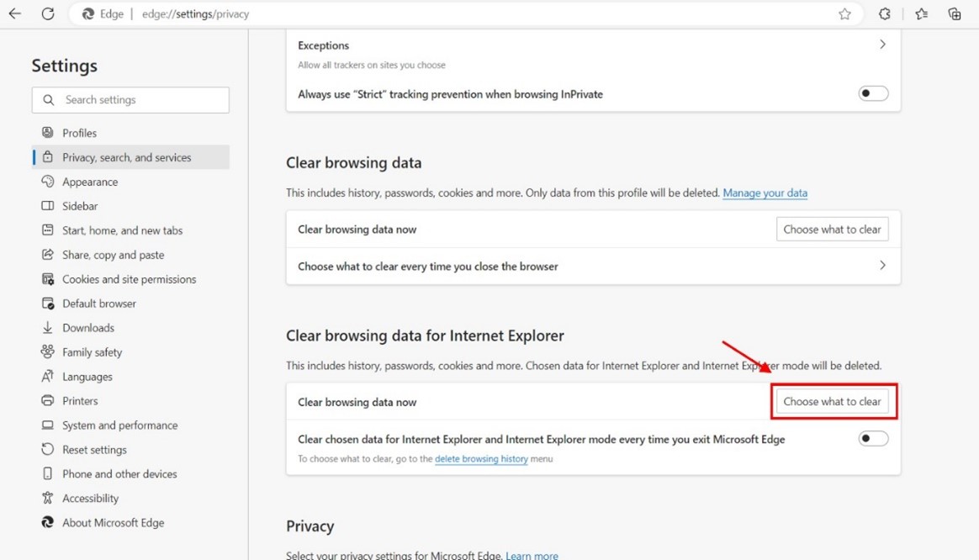
Task: Click the Languages icon
Action: coord(47,377)
